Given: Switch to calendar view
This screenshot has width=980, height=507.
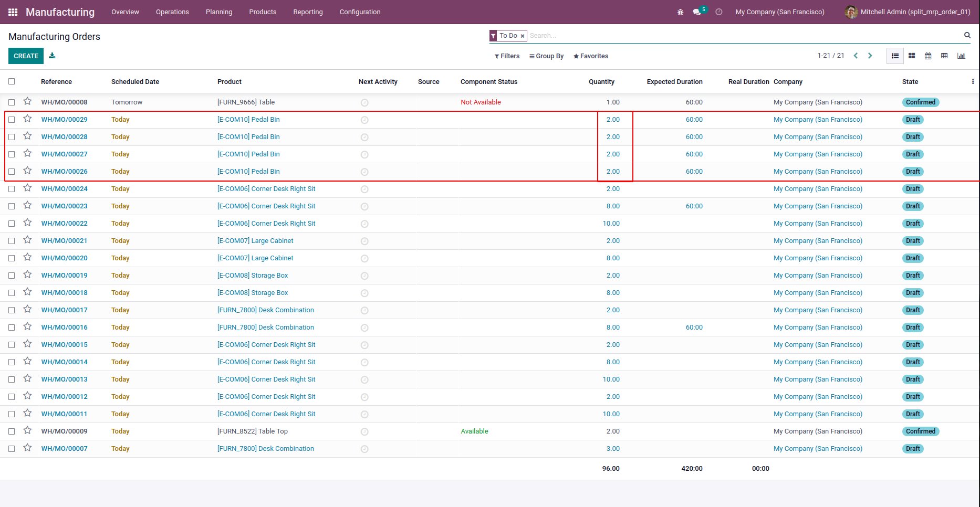Looking at the screenshot, I should (928, 56).
